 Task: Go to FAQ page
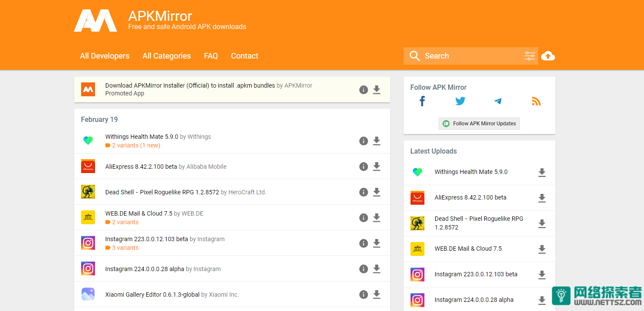pos(211,56)
